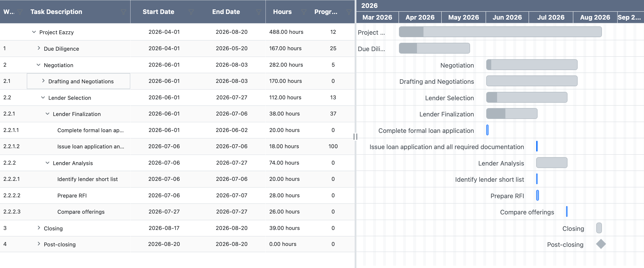Screen dimensions: 644x268
Task: Open filter for Task Description column
Action: [x=123, y=12]
